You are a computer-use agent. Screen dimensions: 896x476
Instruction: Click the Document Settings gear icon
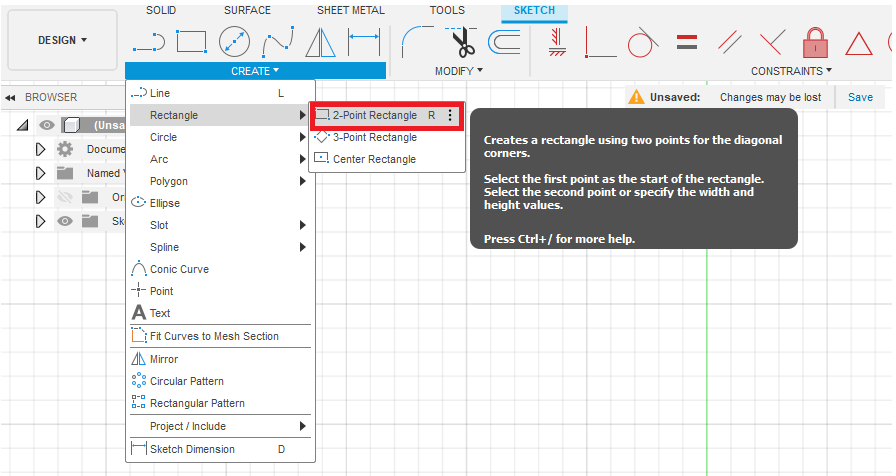pos(65,149)
